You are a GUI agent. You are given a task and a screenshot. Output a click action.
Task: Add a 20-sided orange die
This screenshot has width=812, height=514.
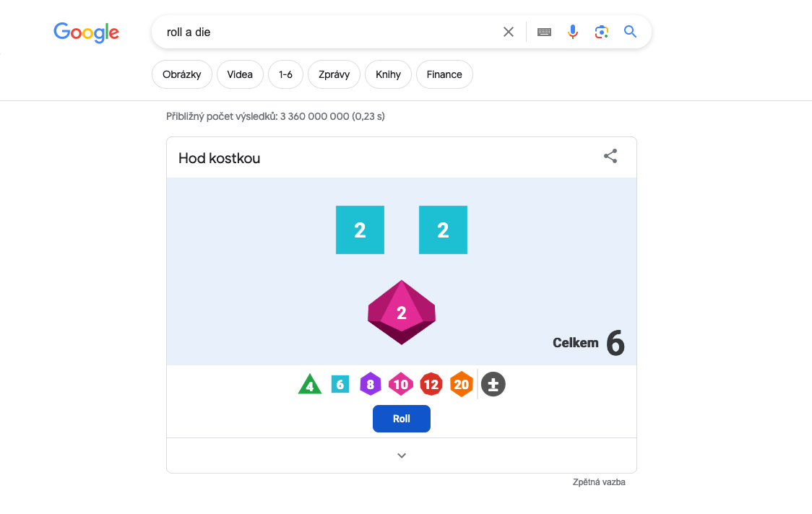(x=461, y=385)
